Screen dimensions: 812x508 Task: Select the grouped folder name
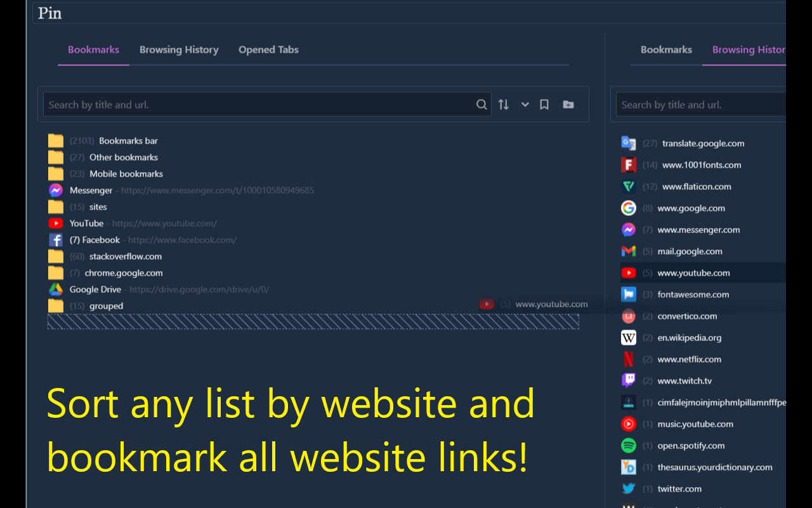coord(106,306)
